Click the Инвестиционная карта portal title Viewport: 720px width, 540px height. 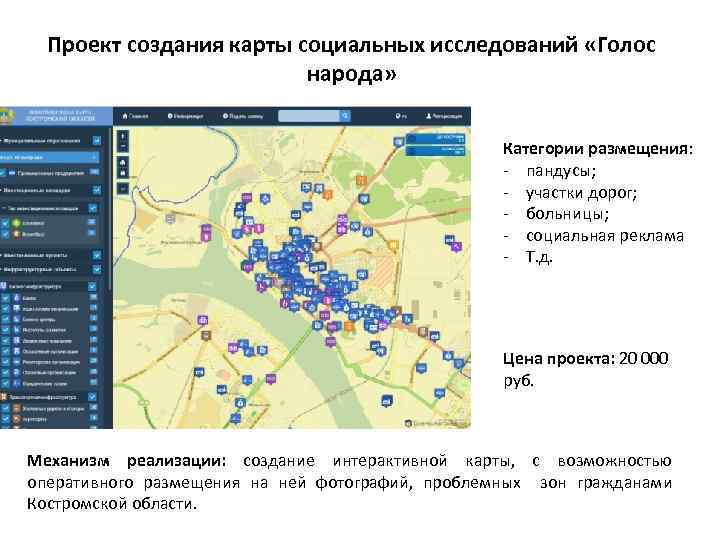(61, 116)
